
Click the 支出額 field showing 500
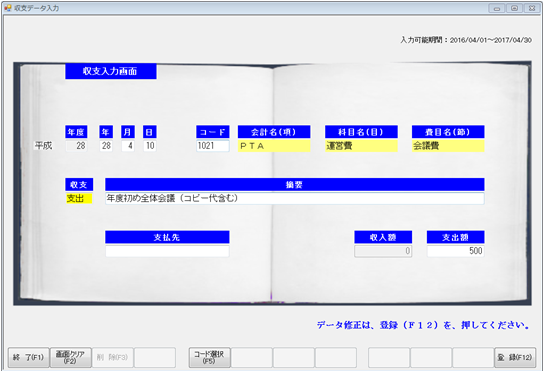456,251
